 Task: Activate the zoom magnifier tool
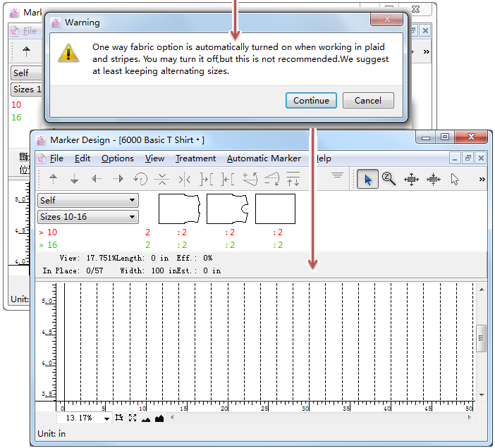point(389,179)
